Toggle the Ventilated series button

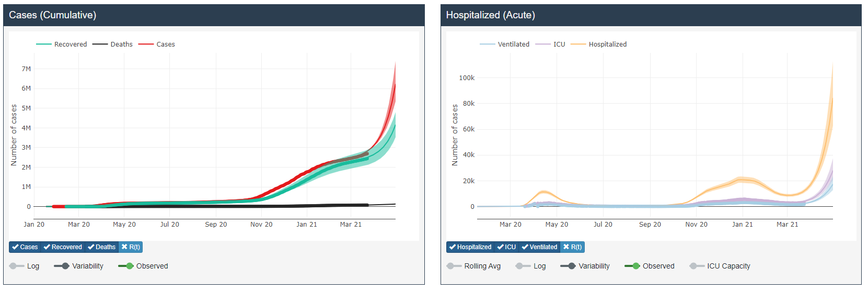pyautogui.click(x=539, y=247)
